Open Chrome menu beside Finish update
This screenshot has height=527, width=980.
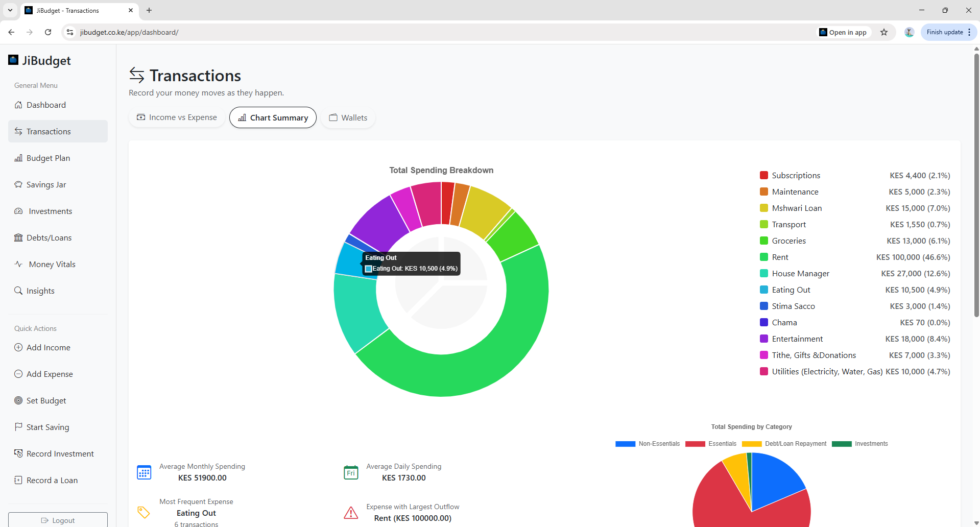pyautogui.click(x=969, y=32)
